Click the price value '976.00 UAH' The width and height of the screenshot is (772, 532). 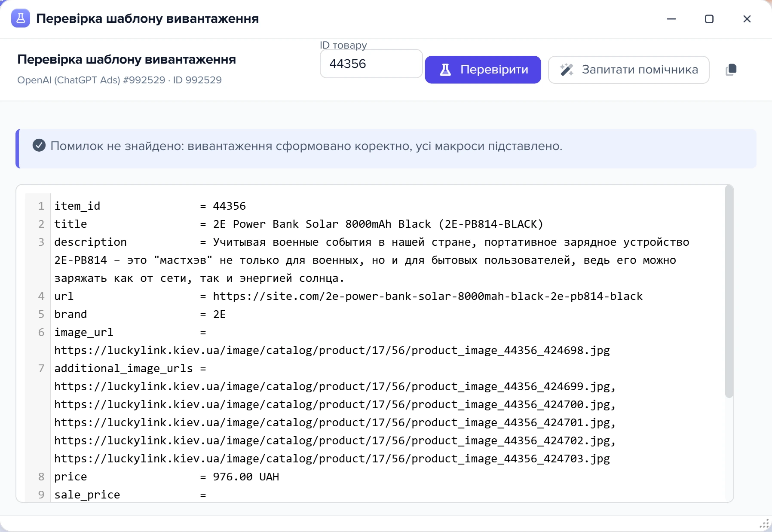[246, 477]
